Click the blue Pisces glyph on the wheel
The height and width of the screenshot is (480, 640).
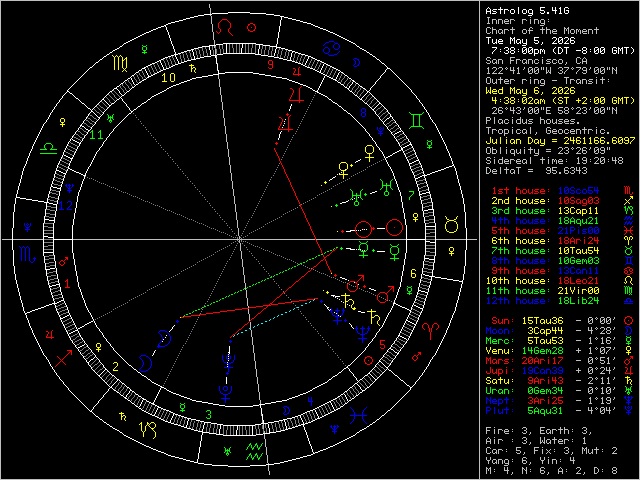click(x=359, y=415)
